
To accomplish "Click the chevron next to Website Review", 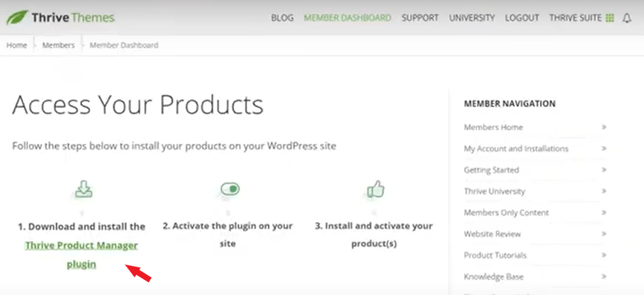I will (x=604, y=233).
